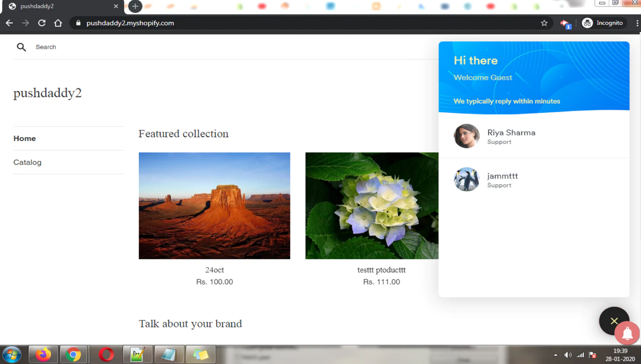Open the testtt ptoducttt product link
This screenshot has height=364, width=641.
coord(381,270)
